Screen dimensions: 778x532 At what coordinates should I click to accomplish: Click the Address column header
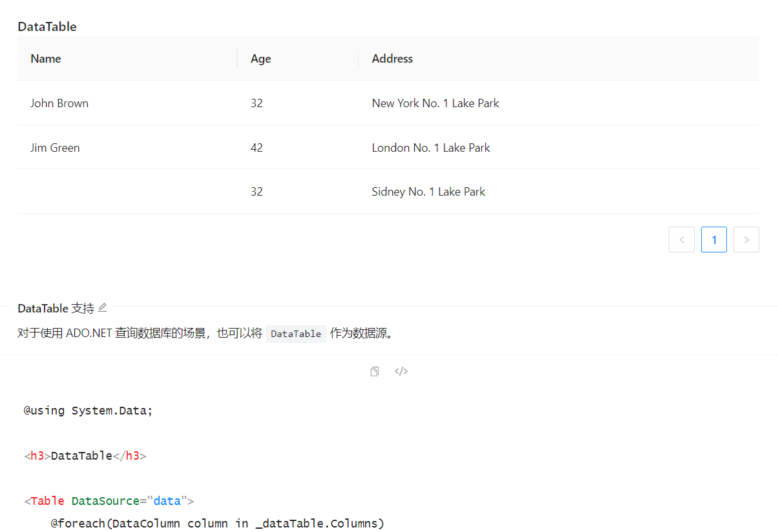point(559,59)
